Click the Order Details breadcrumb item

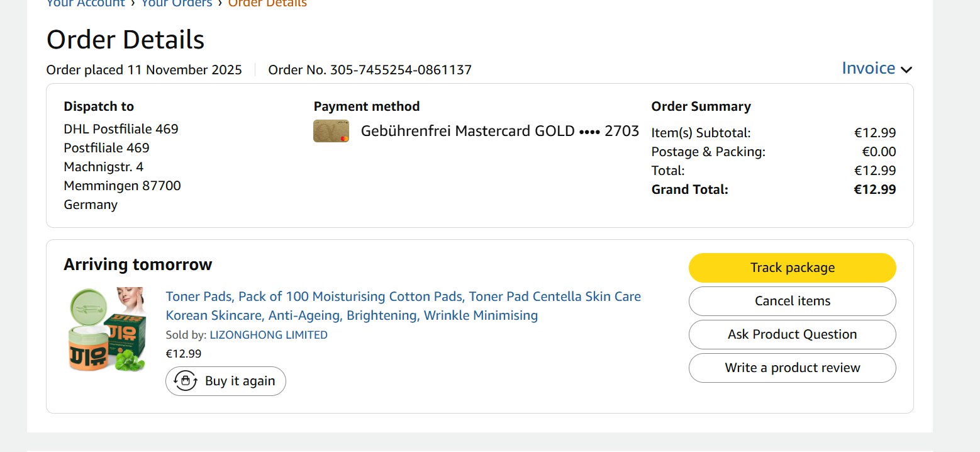[x=267, y=3]
